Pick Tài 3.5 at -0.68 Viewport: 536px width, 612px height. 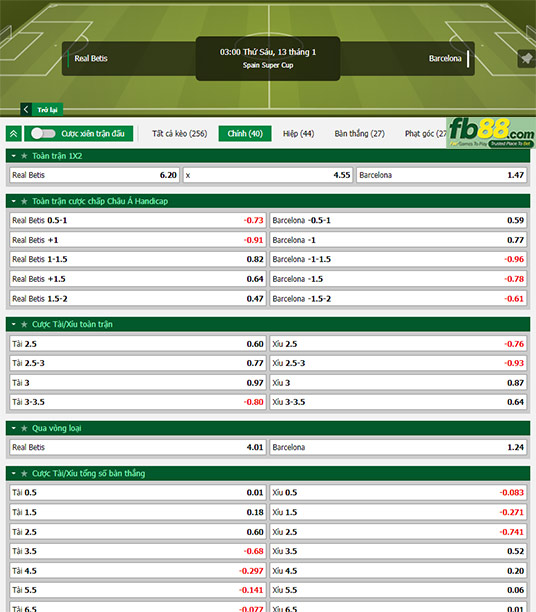(x=138, y=551)
